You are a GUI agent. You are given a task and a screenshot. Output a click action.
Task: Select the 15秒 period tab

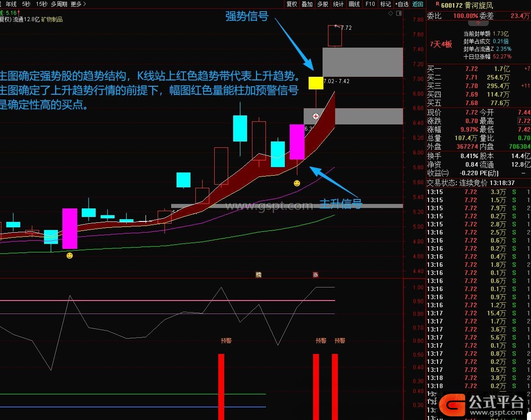(41, 4)
